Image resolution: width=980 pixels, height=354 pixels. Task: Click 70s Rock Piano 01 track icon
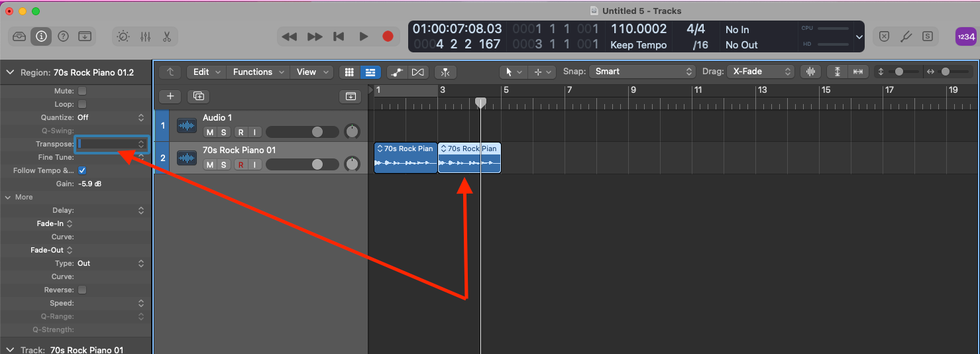click(x=187, y=158)
